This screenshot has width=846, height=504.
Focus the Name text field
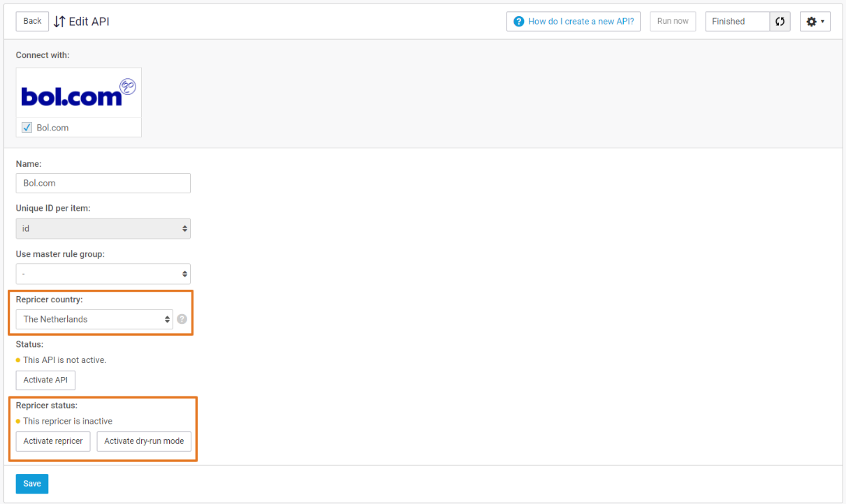click(x=103, y=183)
